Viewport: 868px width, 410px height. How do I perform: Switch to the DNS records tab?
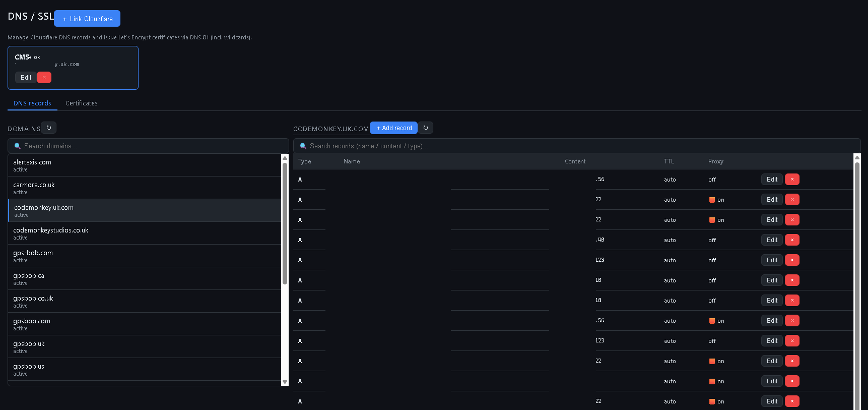click(32, 103)
